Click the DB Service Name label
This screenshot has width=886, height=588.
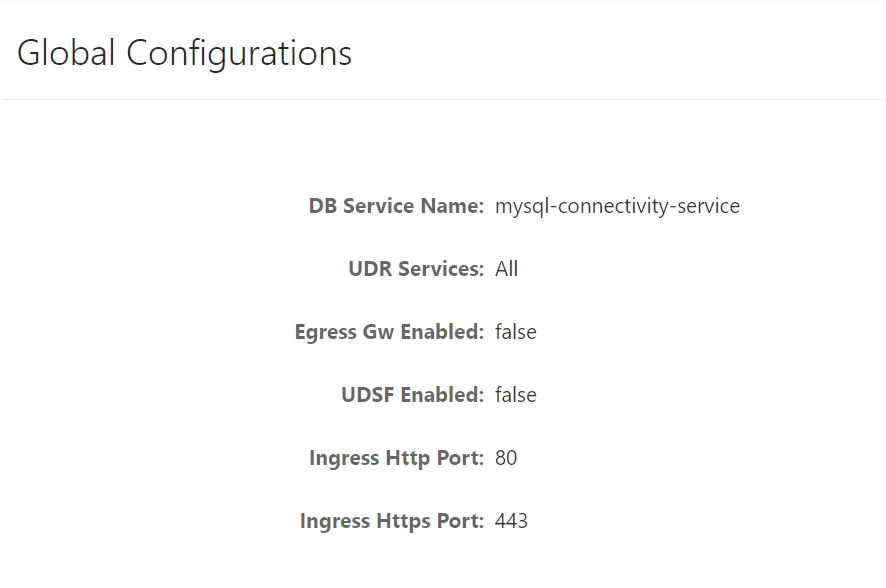[x=396, y=206]
